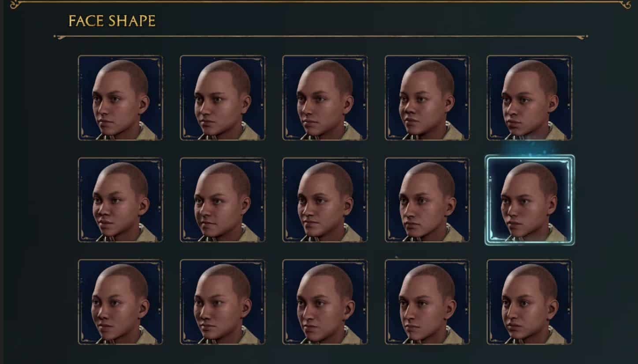The height and width of the screenshot is (364, 638).
Task: Select the fourth face shape in middle row
Action: pyautogui.click(x=427, y=200)
